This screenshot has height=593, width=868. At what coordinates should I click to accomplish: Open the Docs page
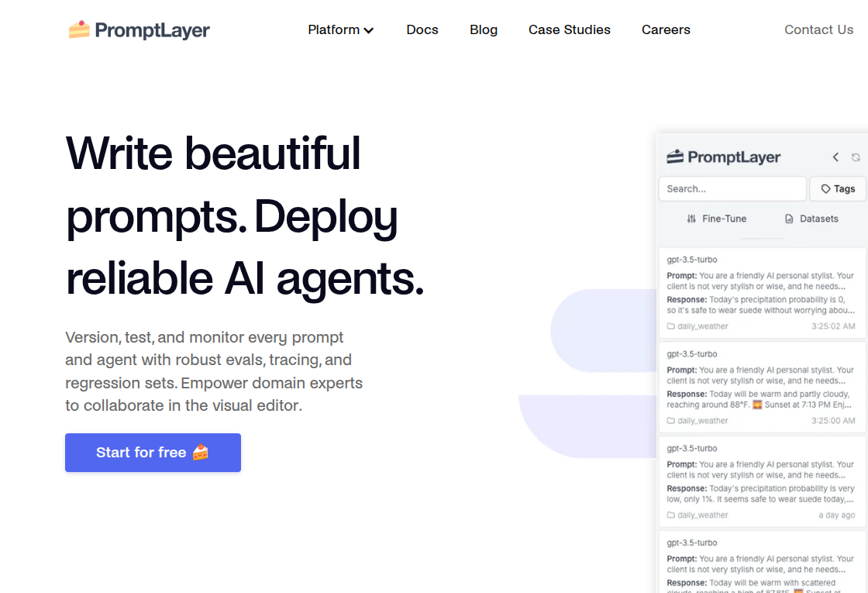tap(422, 29)
